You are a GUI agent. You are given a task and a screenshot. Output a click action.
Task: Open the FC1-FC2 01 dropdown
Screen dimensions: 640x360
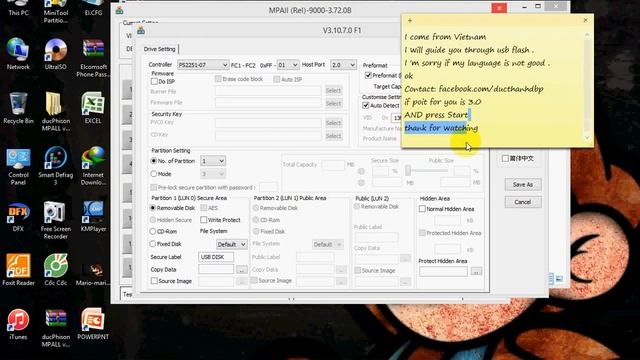[288, 65]
